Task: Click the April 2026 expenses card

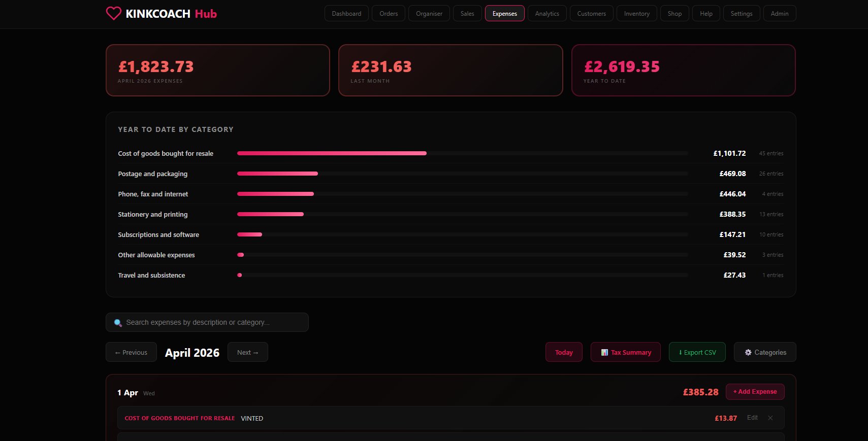Action: coord(218,70)
